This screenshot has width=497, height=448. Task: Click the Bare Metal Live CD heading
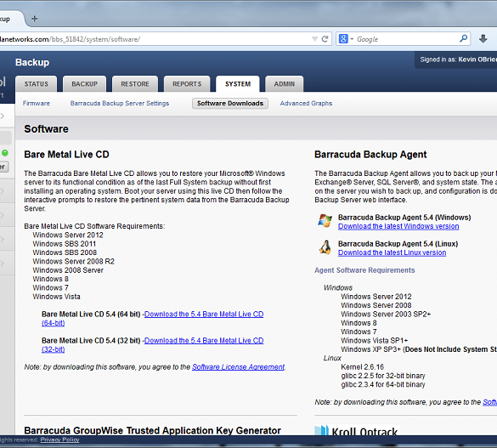[66, 155]
